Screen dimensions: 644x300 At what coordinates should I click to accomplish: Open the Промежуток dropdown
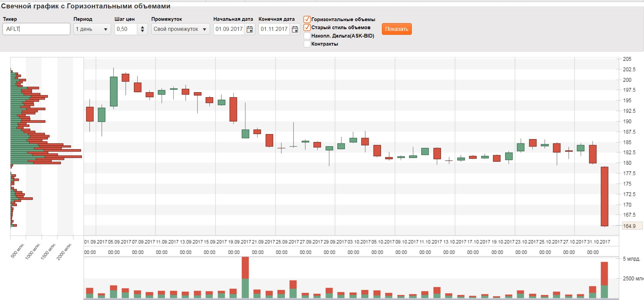[181, 29]
